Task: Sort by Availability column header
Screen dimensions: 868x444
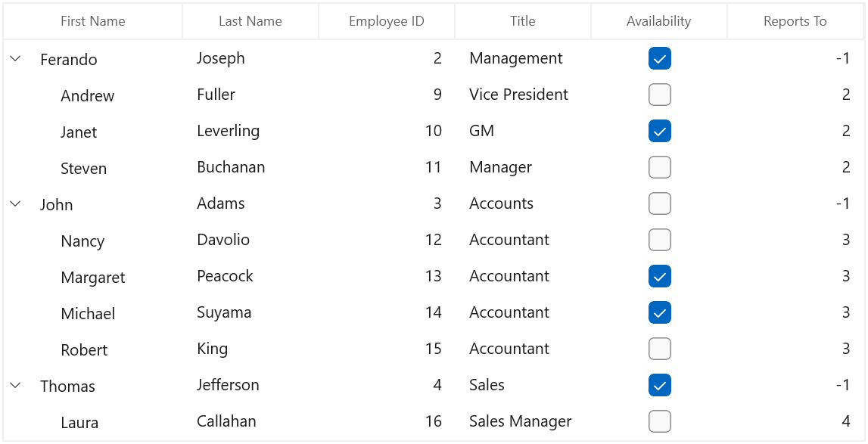Action: tap(658, 21)
